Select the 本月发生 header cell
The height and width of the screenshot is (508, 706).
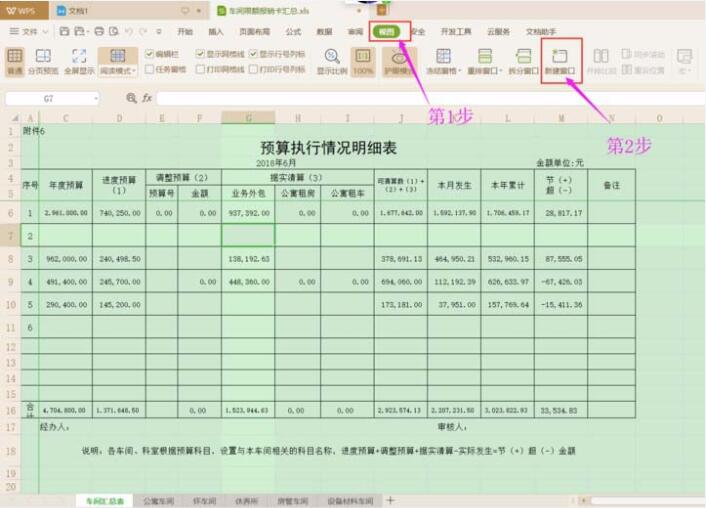[454, 185]
